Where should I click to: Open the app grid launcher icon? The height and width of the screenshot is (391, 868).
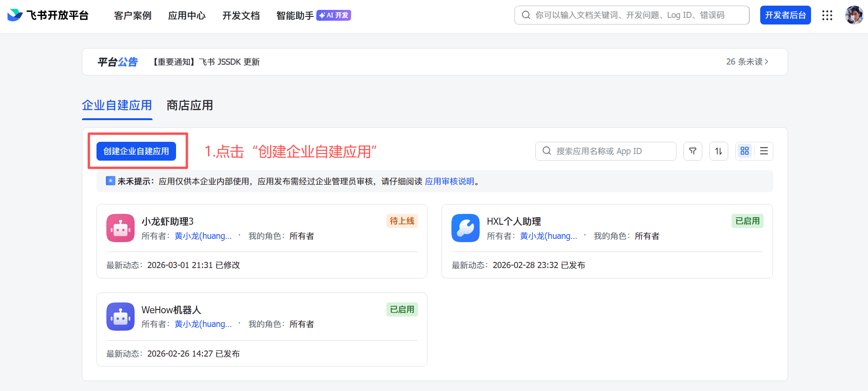pyautogui.click(x=827, y=15)
